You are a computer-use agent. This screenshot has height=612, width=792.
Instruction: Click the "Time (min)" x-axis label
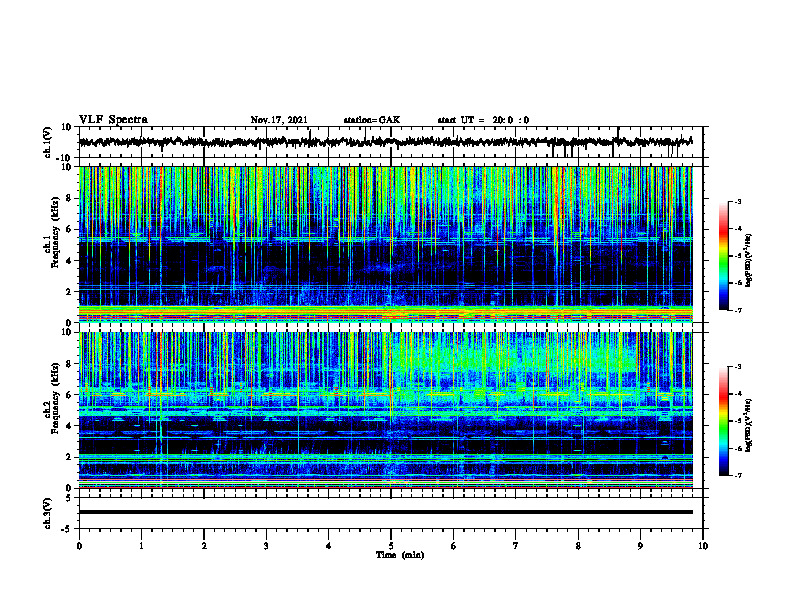400,555
